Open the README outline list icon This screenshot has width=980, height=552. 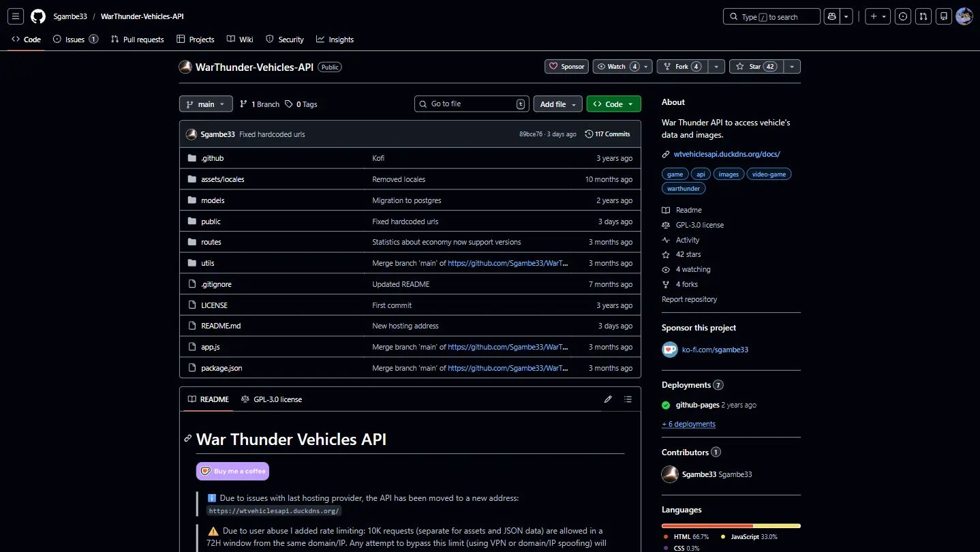pos(628,399)
